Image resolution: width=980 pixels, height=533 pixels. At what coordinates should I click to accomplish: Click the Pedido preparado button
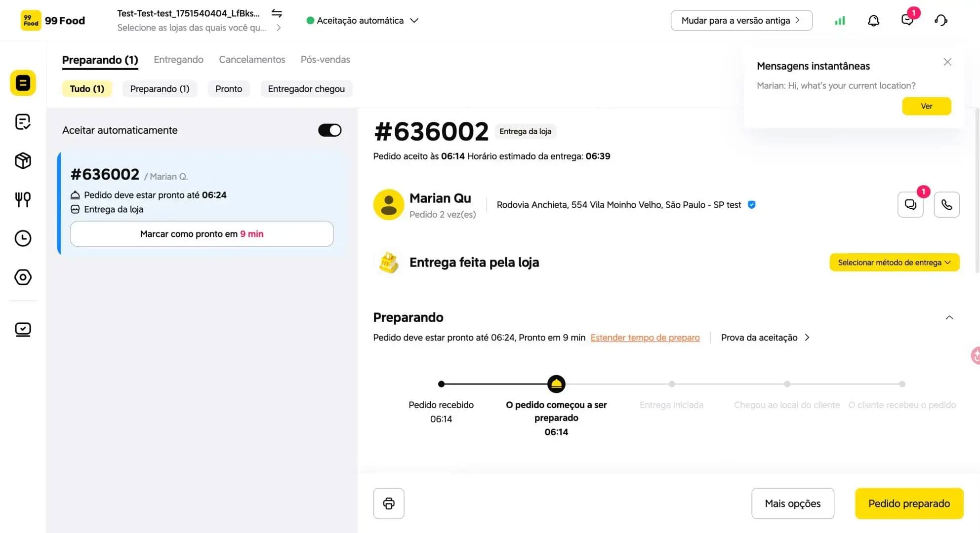909,503
